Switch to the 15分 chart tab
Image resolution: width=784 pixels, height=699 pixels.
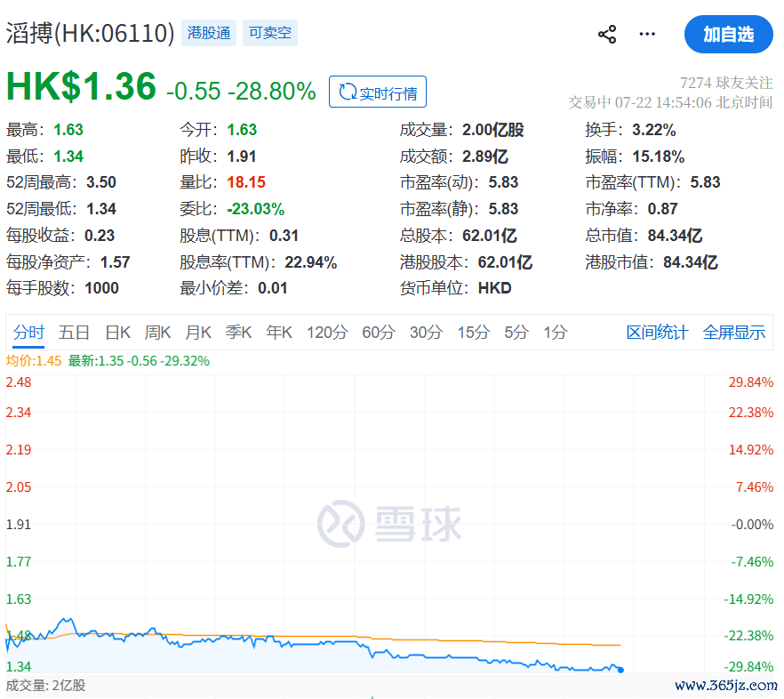[x=473, y=333]
